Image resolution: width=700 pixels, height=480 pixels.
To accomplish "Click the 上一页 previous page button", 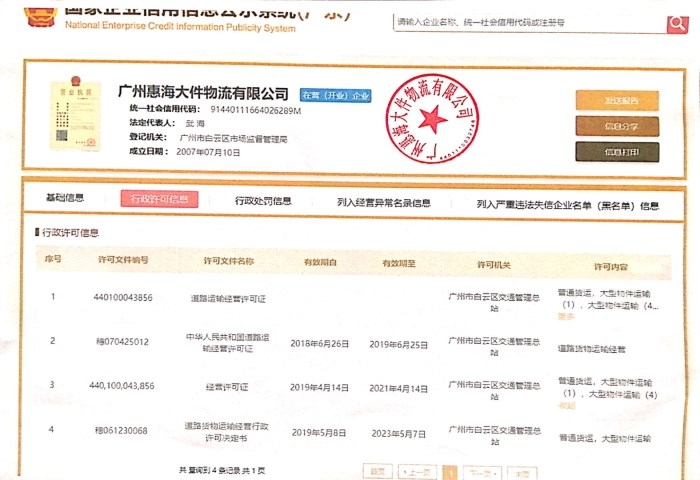I will [417, 472].
